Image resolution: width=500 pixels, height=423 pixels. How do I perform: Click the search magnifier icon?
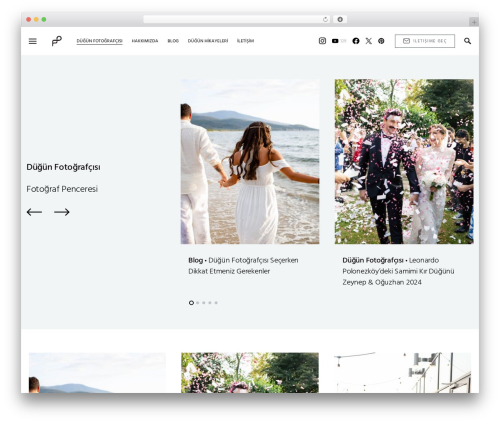(x=467, y=41)
